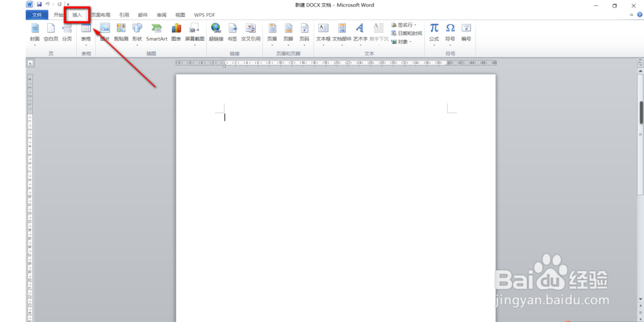Open clip art (剪贴画)
The width and height of the screenshot is (644, 322).
(x=121, y=33)
